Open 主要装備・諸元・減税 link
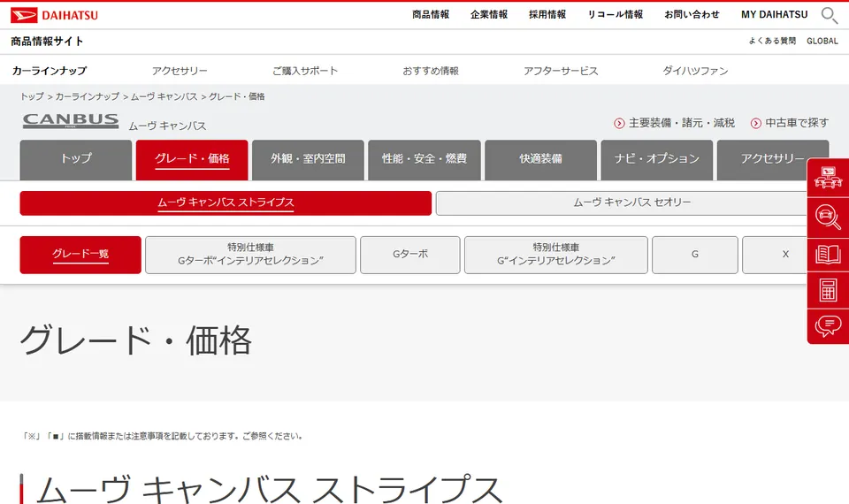This screenshot has width=849, height=504. [x=681, y=124]
